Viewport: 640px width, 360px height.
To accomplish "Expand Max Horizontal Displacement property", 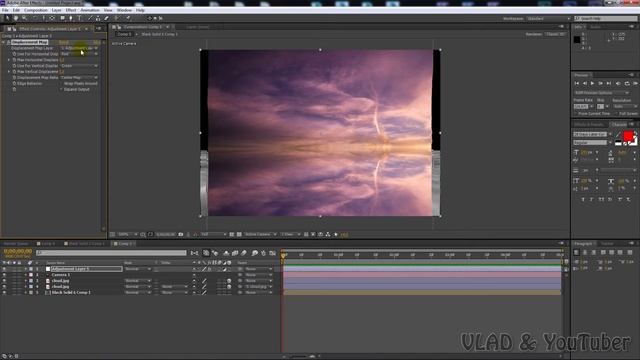I will pos(9,60).
